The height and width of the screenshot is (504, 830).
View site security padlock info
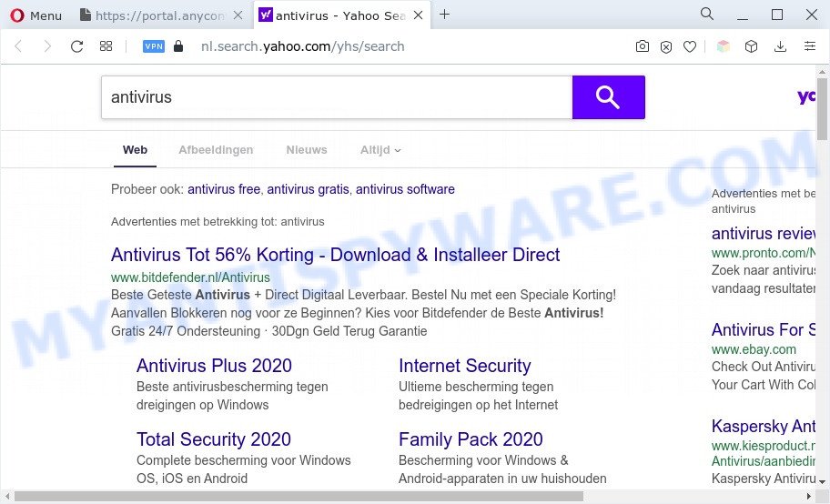(x=178, y=46)
